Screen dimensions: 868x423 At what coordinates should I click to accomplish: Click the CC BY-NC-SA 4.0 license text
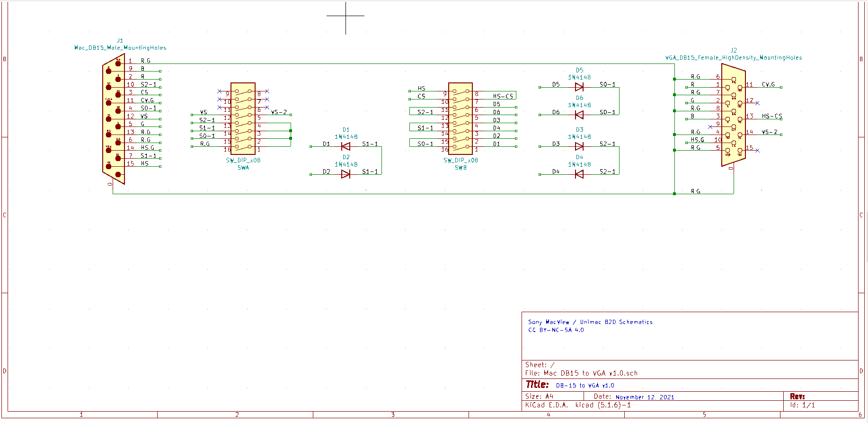point(556,330)
